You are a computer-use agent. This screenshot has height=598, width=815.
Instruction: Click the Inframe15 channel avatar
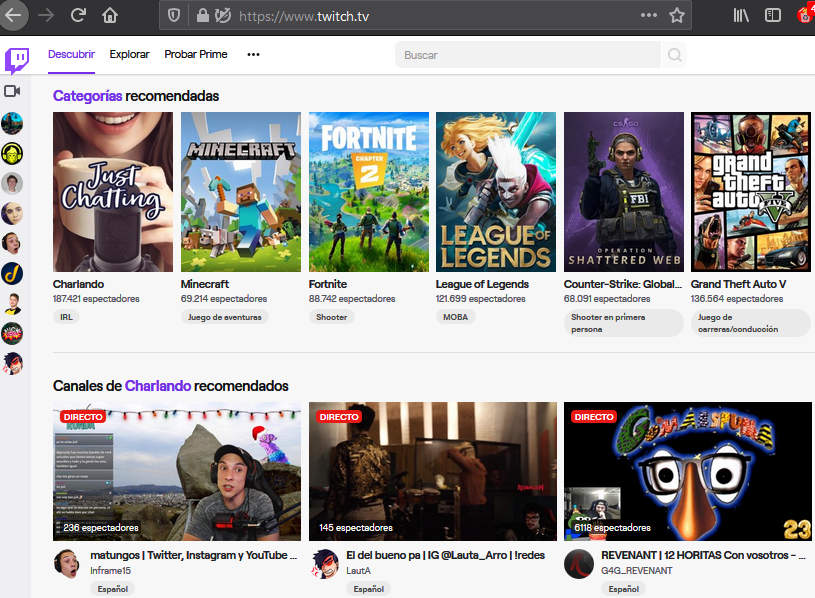[67, 564]
